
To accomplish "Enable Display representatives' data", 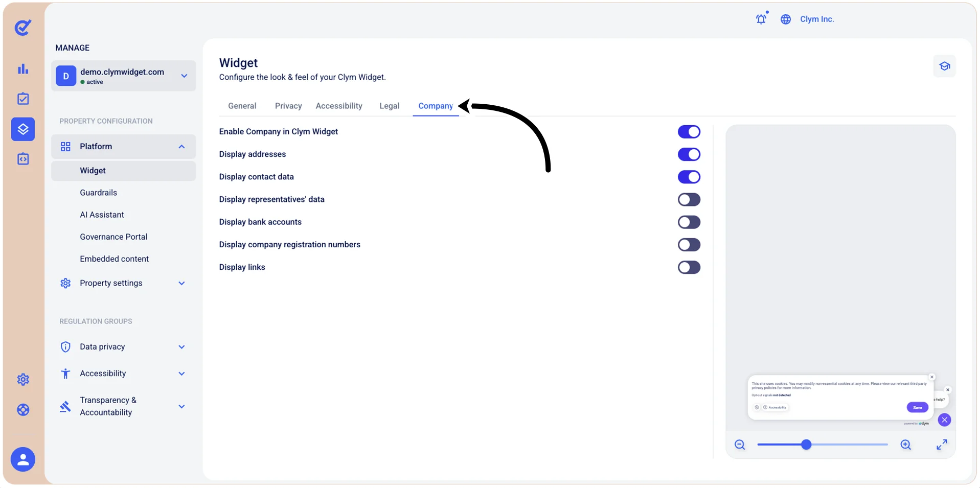I will [689, 199].
